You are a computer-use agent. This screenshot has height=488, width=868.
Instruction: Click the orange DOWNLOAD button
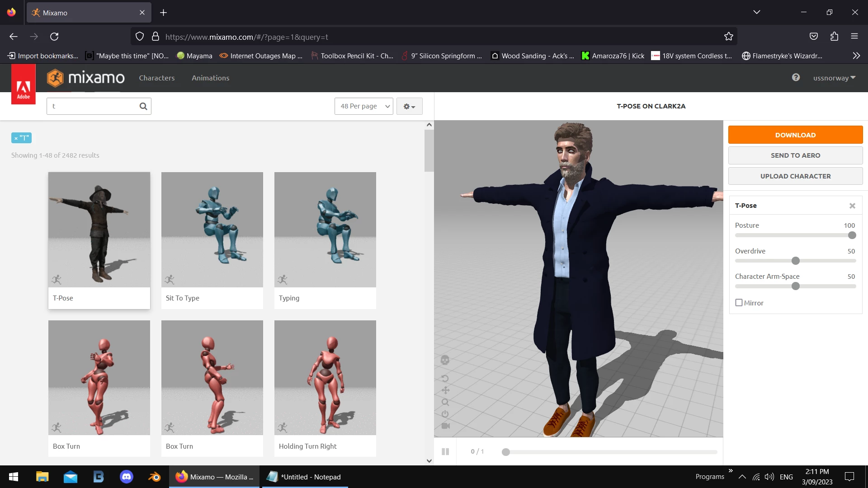[795, 135]
